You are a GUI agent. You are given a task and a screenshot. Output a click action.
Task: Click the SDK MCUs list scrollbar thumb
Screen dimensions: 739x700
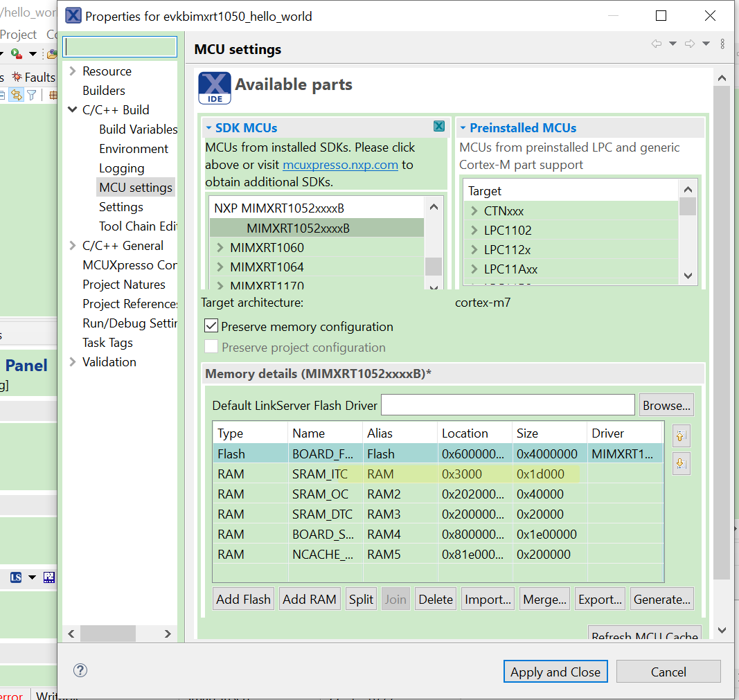pyautogui.click(x=434, y=266)
